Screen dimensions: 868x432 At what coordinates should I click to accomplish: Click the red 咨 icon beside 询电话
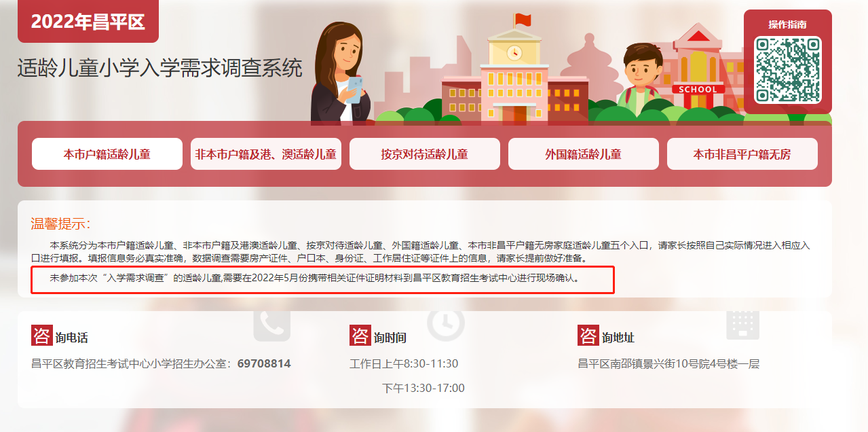[42, 336]
